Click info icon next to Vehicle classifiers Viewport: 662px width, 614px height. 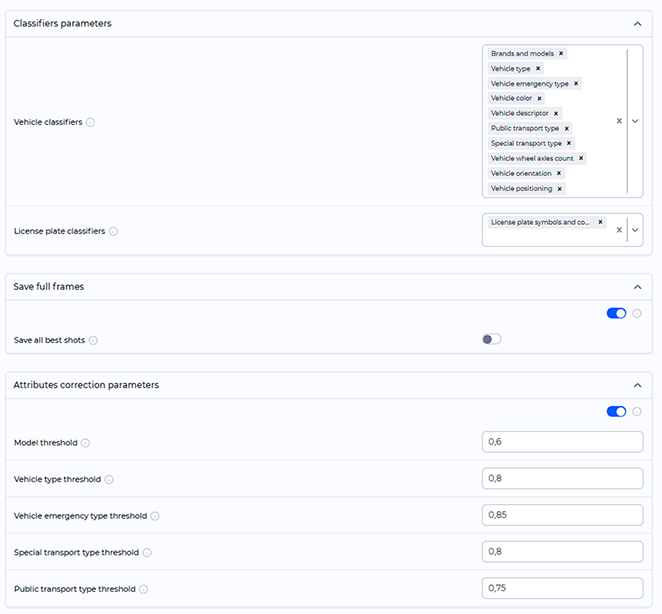click(90, 123)
